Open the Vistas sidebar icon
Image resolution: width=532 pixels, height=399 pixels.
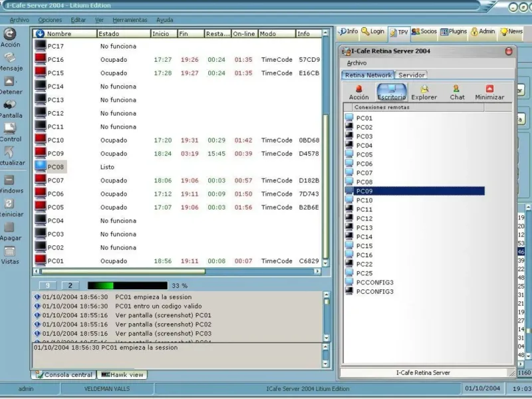[9, 251]
